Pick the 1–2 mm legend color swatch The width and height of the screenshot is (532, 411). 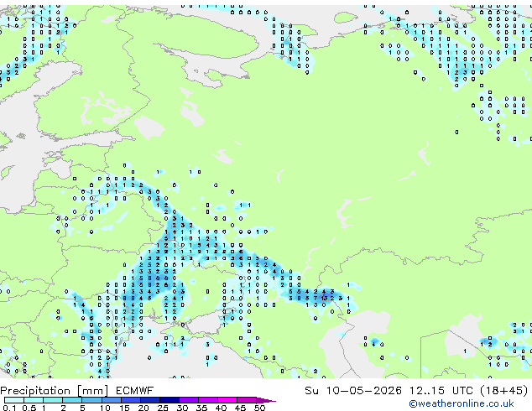(x=53, y=400)
